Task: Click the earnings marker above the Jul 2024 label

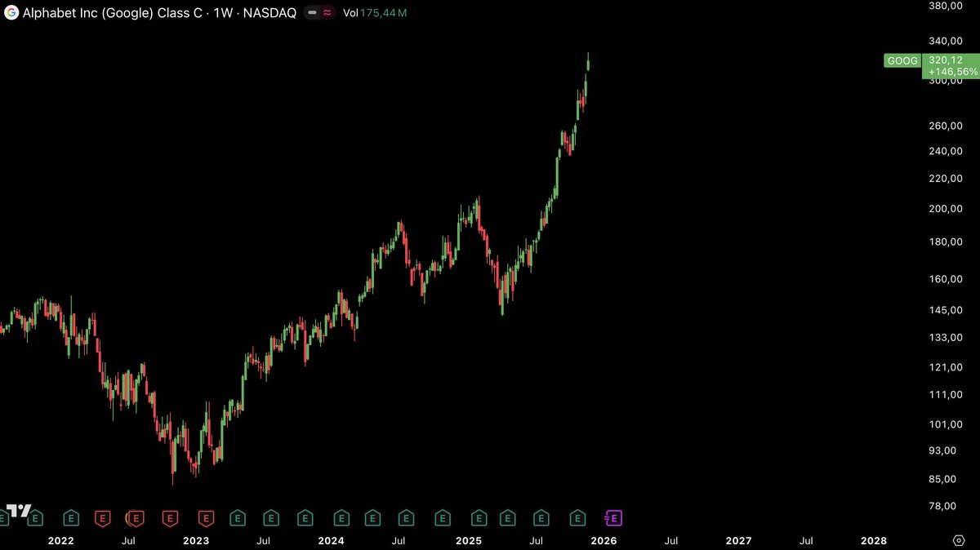Action: (406, 517)
